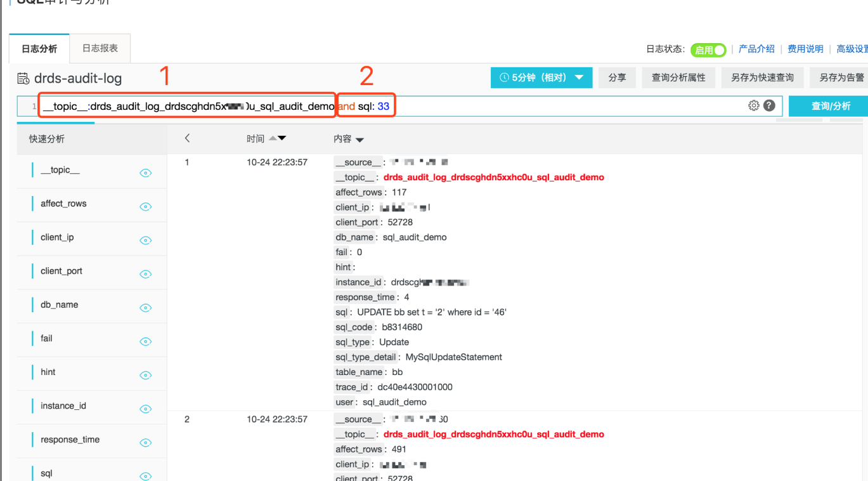Screen dimensions: 868x481
Task: Toggle eye icon for instance_id field
Action: (146, 409)
